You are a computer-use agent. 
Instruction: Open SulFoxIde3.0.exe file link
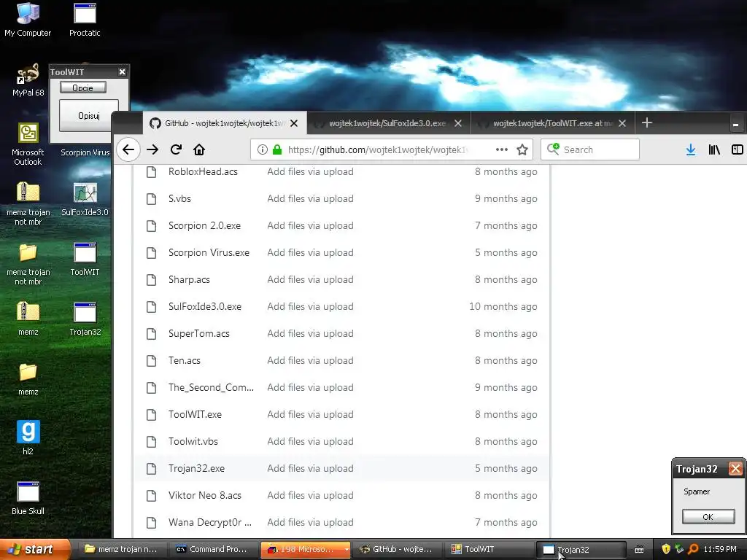(205, 307)
